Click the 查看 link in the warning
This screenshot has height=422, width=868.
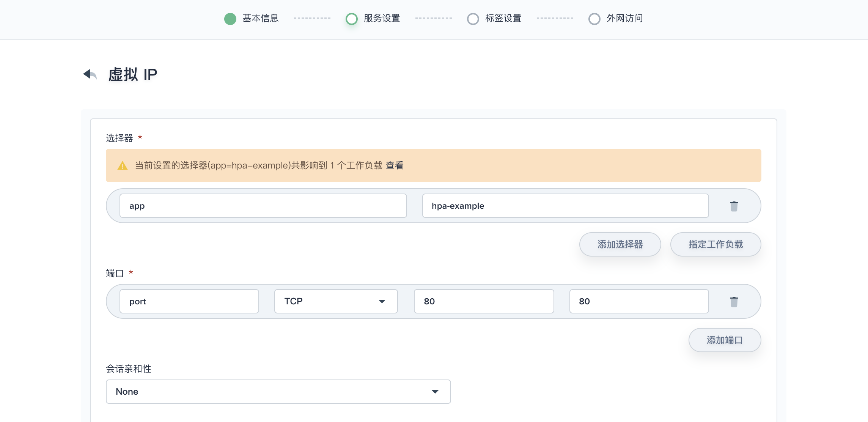click(395, 165)
